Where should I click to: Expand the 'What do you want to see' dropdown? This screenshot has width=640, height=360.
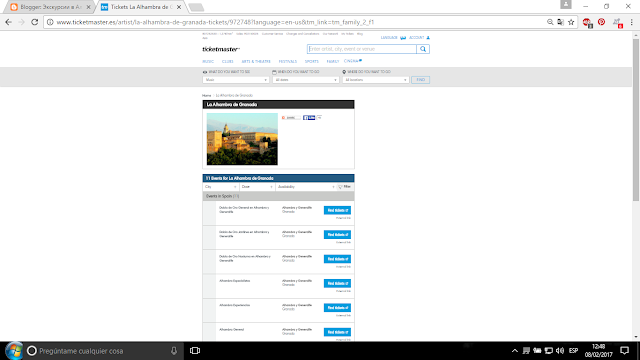point(236,80)
